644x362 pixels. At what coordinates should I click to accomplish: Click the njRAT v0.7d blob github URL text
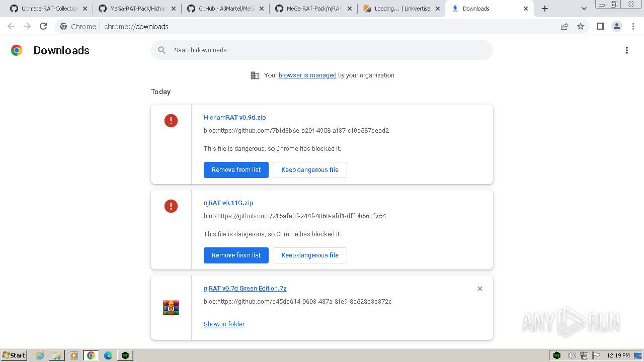[x=298, y=302]
